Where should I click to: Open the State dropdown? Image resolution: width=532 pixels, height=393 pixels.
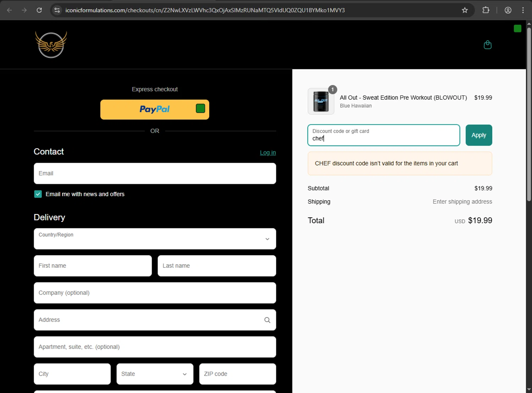click(155, 374)
